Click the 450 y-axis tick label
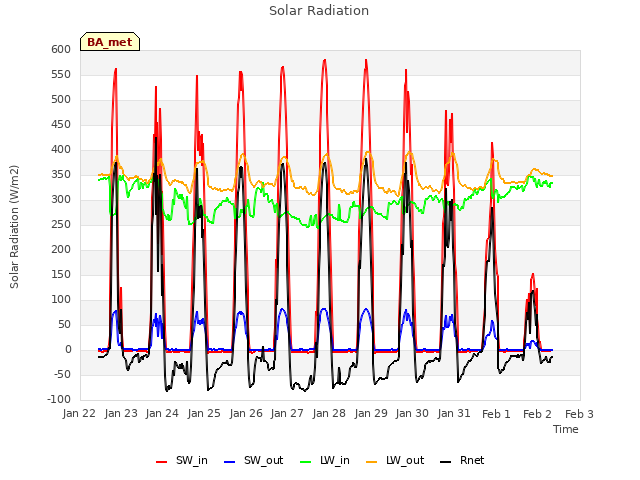The height and width of the screenshot is (480, 640). click(61, 124)
